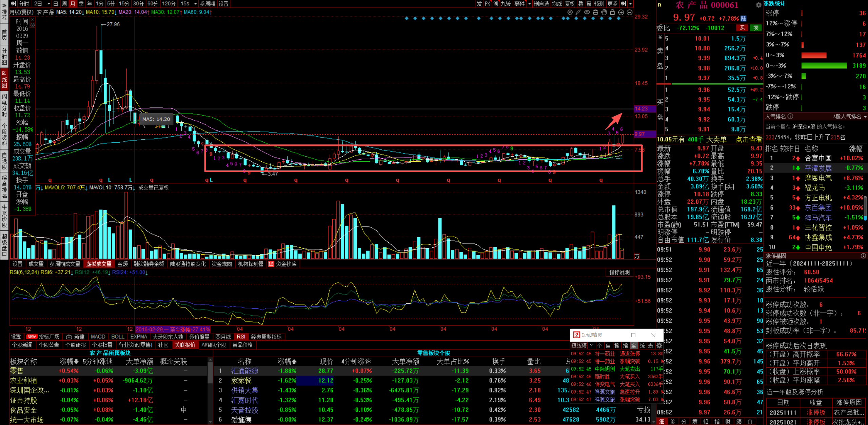868x425 pixels.
Task: Expand the 2日 period dropdown arrow
Action: (48, 4)
